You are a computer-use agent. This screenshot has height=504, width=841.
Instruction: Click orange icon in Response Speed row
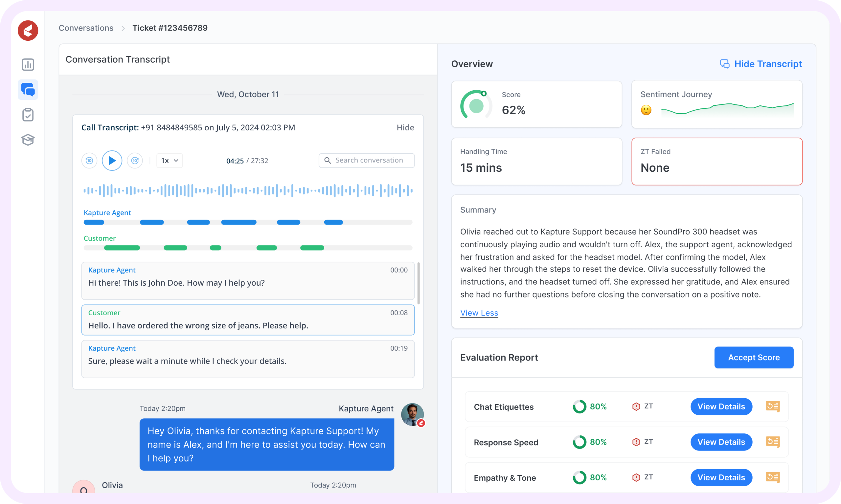[x=772, y=442]
